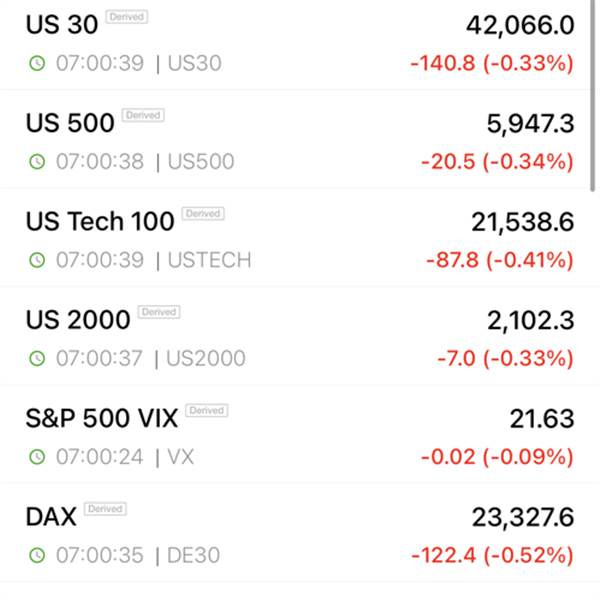Click the US Tech 100 price 21,538.6
Viewport: 600px width, 600px height.
[523, 222]
